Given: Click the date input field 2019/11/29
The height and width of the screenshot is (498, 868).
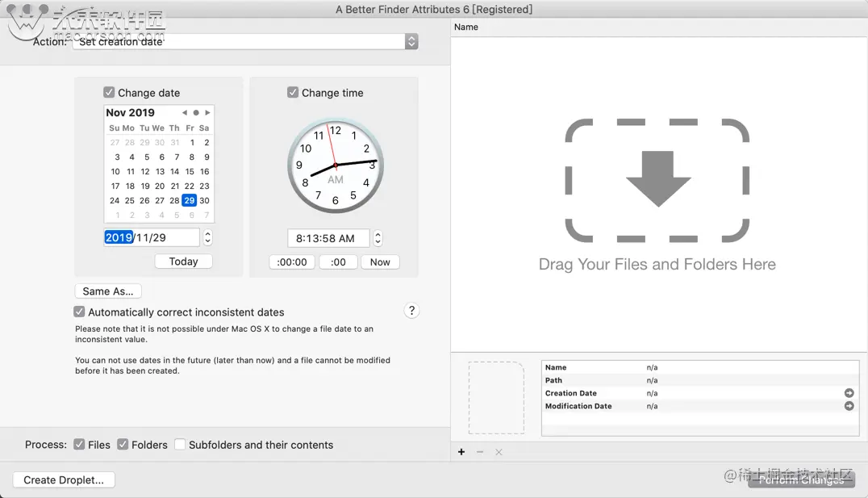Looking at the screenshot, I should click(152, 237).
